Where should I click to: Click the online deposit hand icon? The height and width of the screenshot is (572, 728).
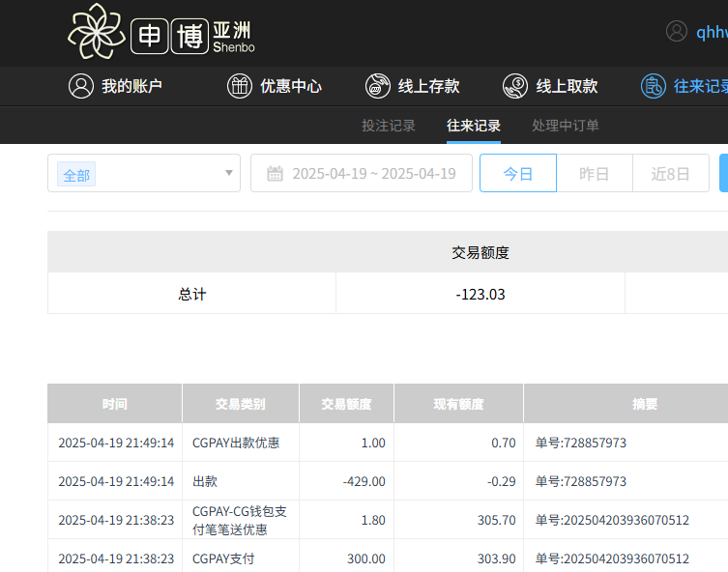pyautogui.click(x=378, y=86)
